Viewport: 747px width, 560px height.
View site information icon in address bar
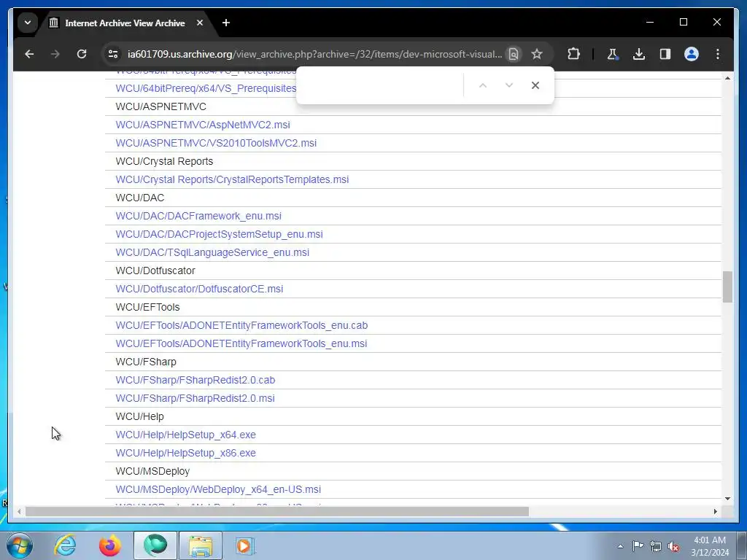click(113, 54)
